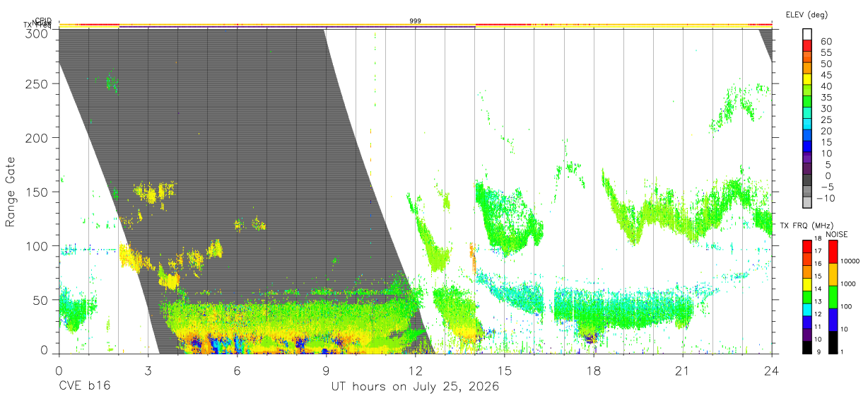Pick the cyan 20–25 ELEV colorbar segment
This screenshot has height=401, width=868.
tap(807, 125)
